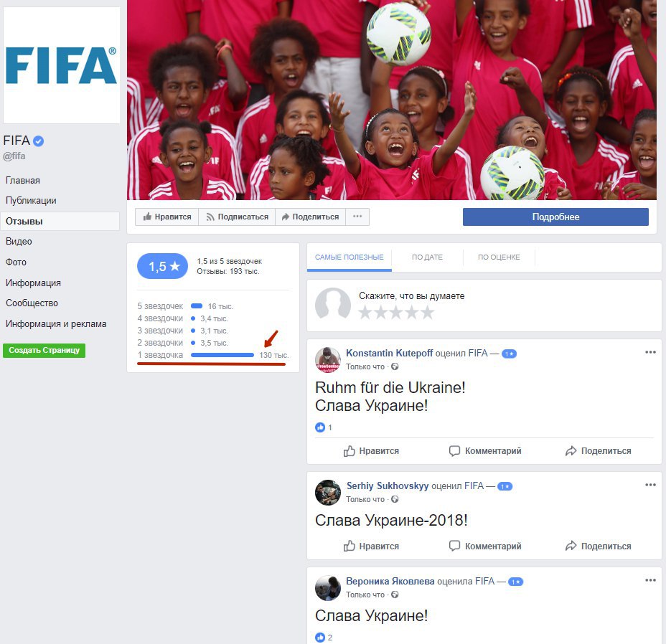Open options menu on Konstantin Kutepoff's review
Viewport: 666px width, 644px height.
point(650,352)
